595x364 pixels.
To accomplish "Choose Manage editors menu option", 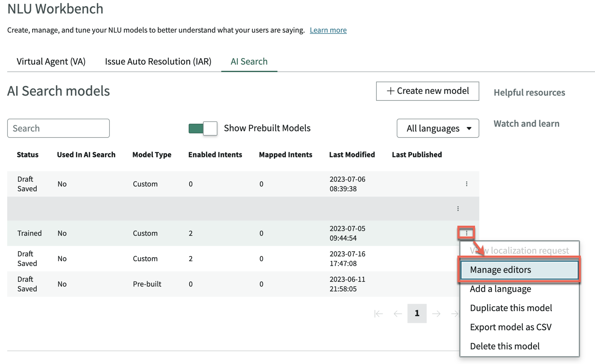I will (519, 270).
